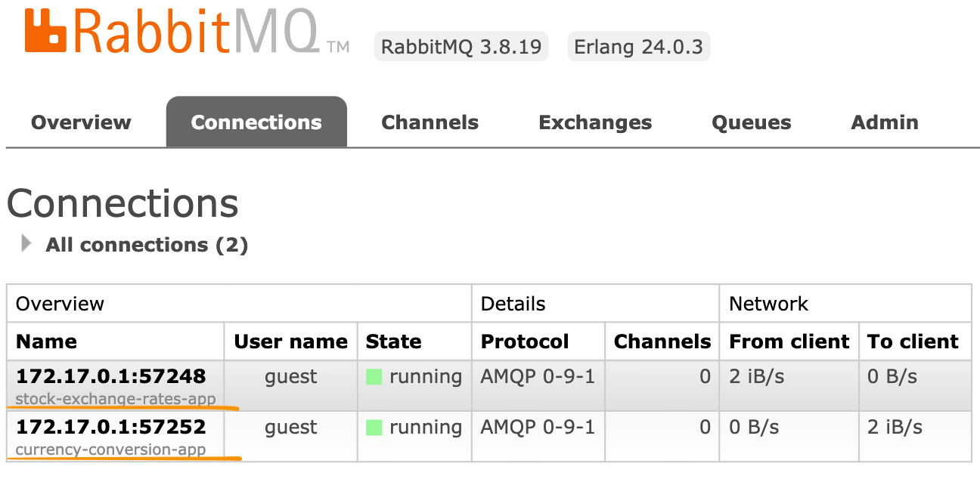The height and width of the screenshot is (479, 980).
Task: Switch to the Connections tab
Action: 256,122
